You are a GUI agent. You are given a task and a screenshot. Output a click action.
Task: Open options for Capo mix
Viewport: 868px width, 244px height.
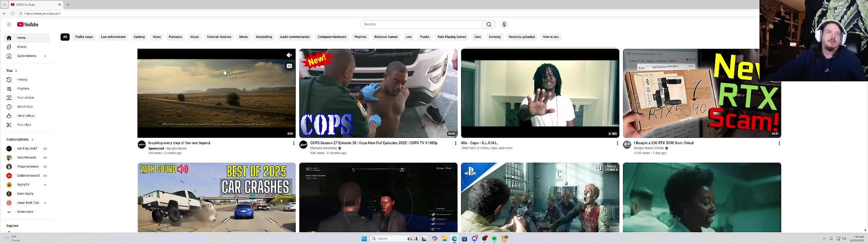(617, 143)
